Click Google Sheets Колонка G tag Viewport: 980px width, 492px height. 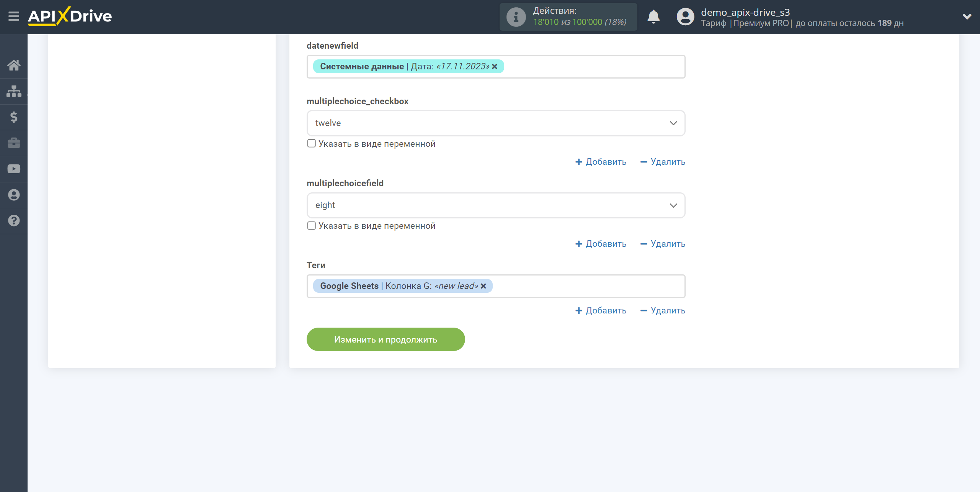point(402,286)
